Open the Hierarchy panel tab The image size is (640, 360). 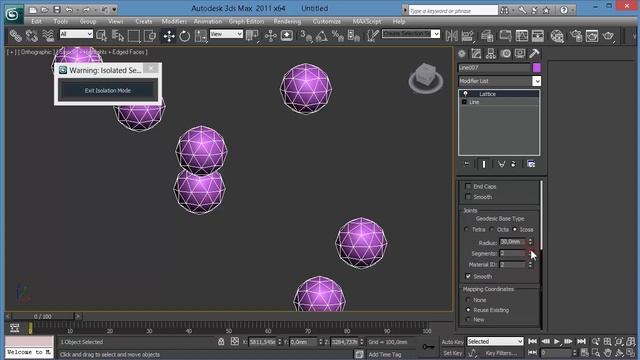[x=491, y=53]
